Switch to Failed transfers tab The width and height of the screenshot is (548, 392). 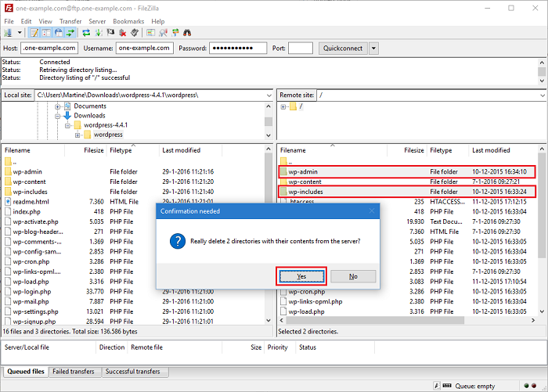(x=74, y=372)
